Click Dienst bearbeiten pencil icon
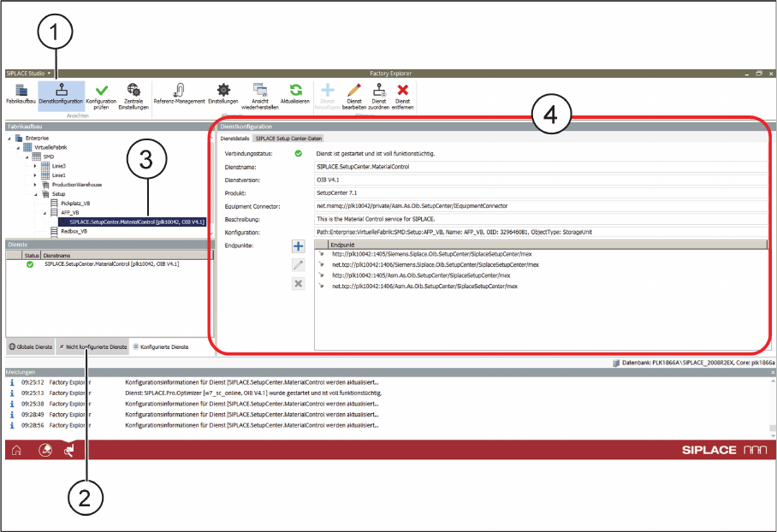Viewport: 777px width, 532px height. [354, 93]
